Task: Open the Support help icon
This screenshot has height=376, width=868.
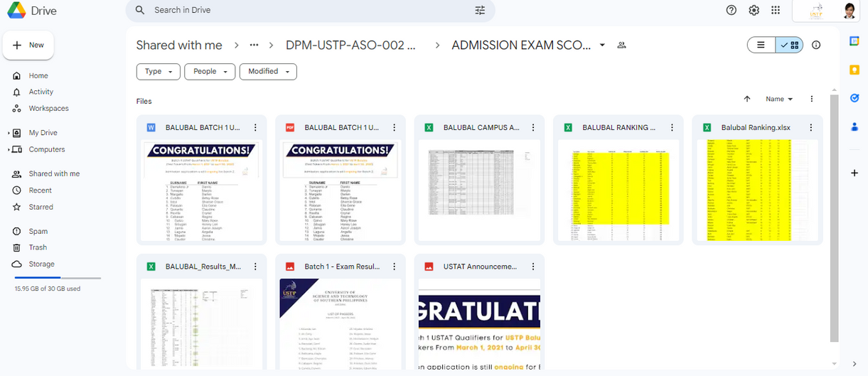Action: tap(732, 10)
